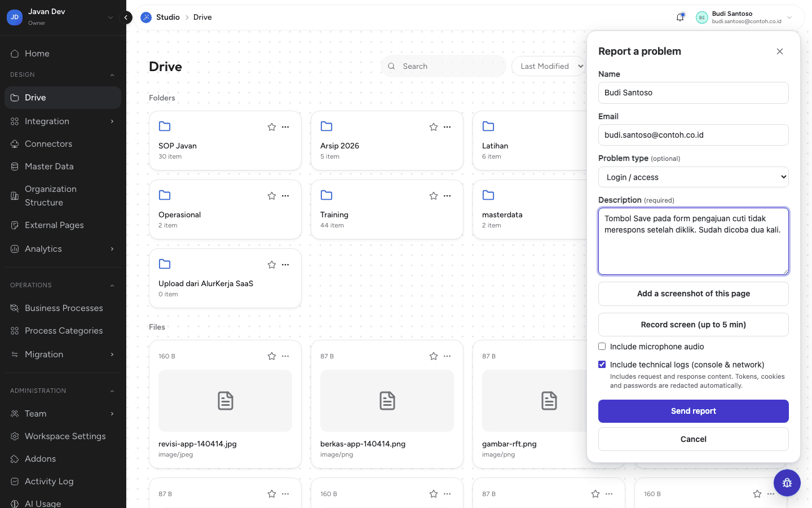Viewport: 812px width, 508px height.
Task: Close the Report a problem panel
Action: point(780,51)
